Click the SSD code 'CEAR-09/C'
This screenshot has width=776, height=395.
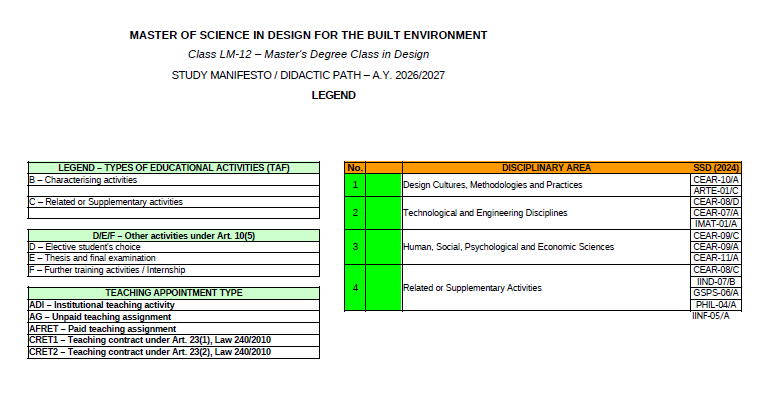point(716,236)
